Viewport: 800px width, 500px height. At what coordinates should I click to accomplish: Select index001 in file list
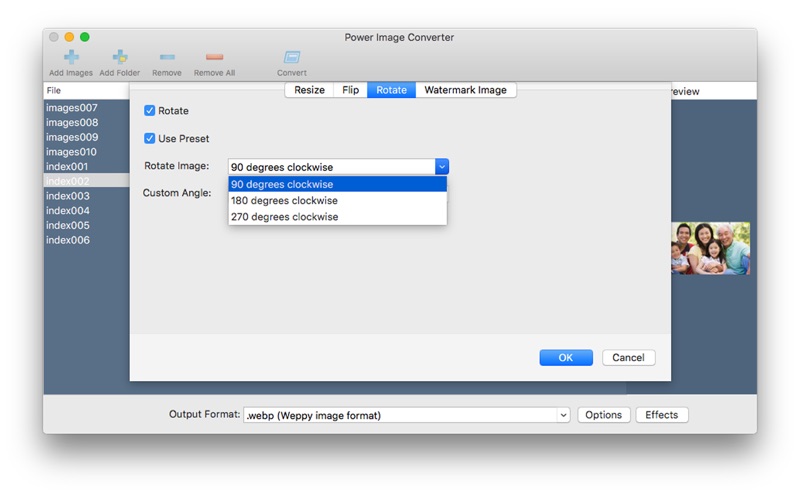(86, 166)
